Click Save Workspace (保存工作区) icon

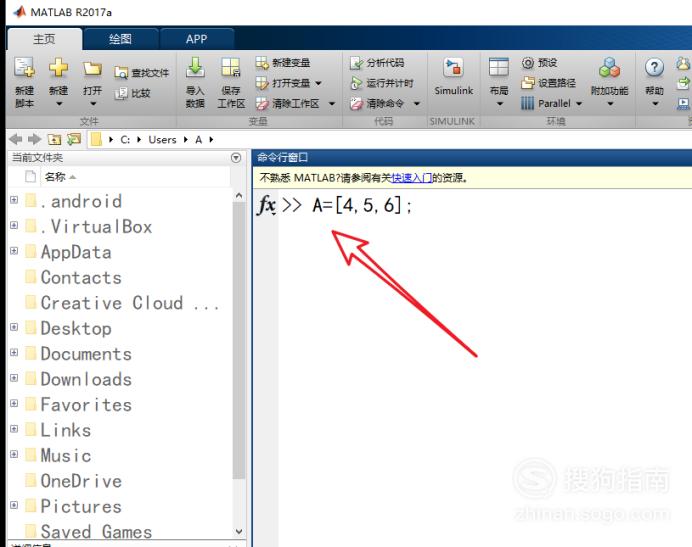[231, 68]
